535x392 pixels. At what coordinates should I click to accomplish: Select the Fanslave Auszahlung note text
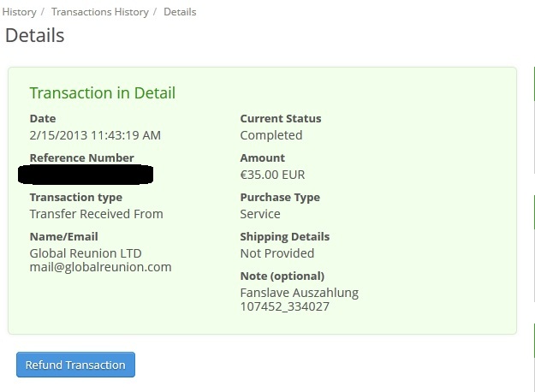tap(299, 293)
